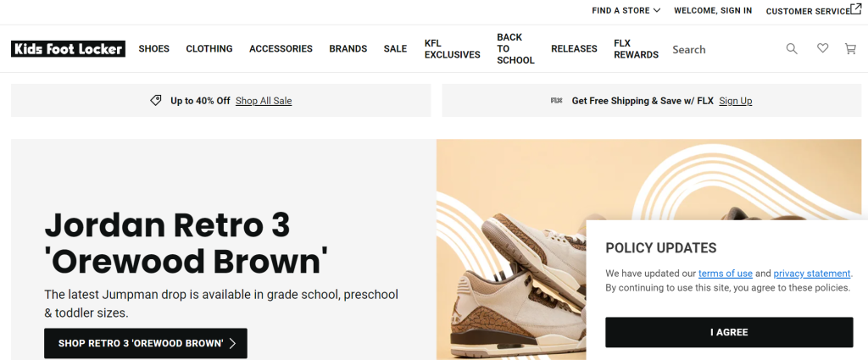Click the search magnifying glass icon
This screenshot has width=868, height=360.
tap(792, 48)
